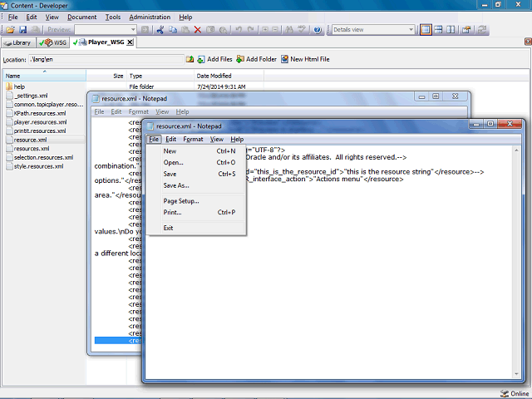Click the Find binoculars icon
The height and width of the screenshot is (399, 532).
pyautogui.click(x=289, y=30)
